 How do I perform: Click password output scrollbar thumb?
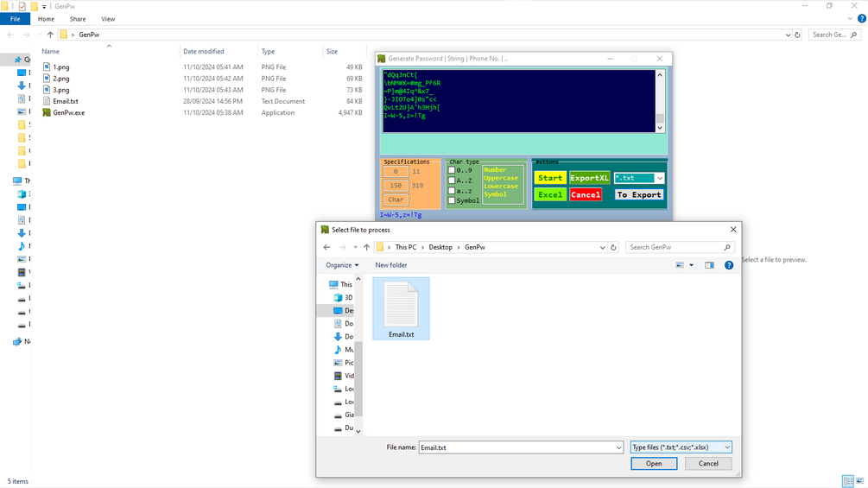pyautogui.click(x=660, y=118)
